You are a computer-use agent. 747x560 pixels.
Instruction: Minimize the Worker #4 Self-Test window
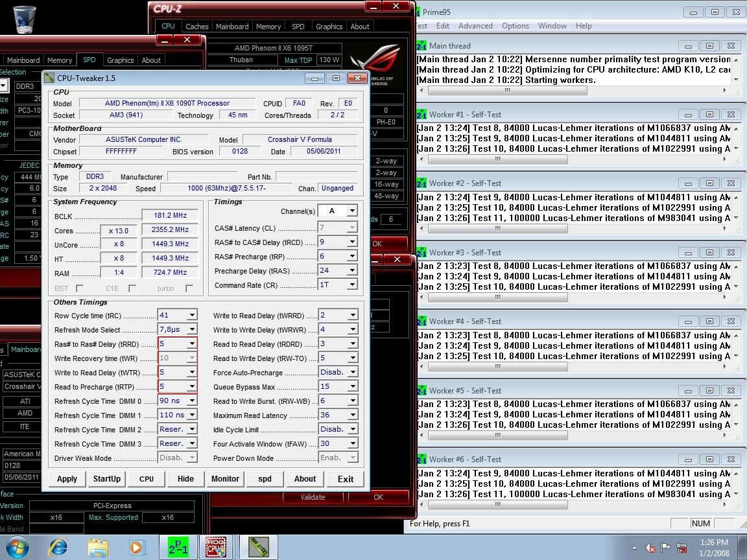(689, 322)
